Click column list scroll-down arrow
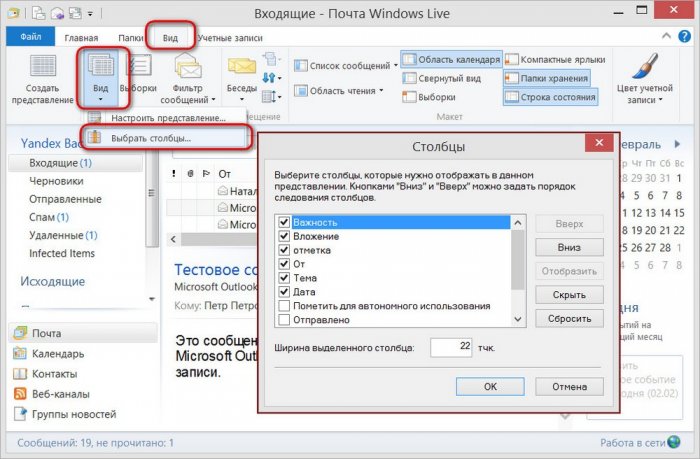This screenshot has width=700, height=459. pyautogui.click(x=518, y=319)
